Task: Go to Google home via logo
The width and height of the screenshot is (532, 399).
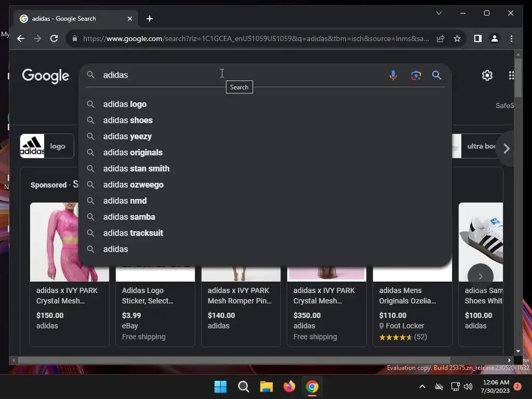Action: click(x=46, y=76)
